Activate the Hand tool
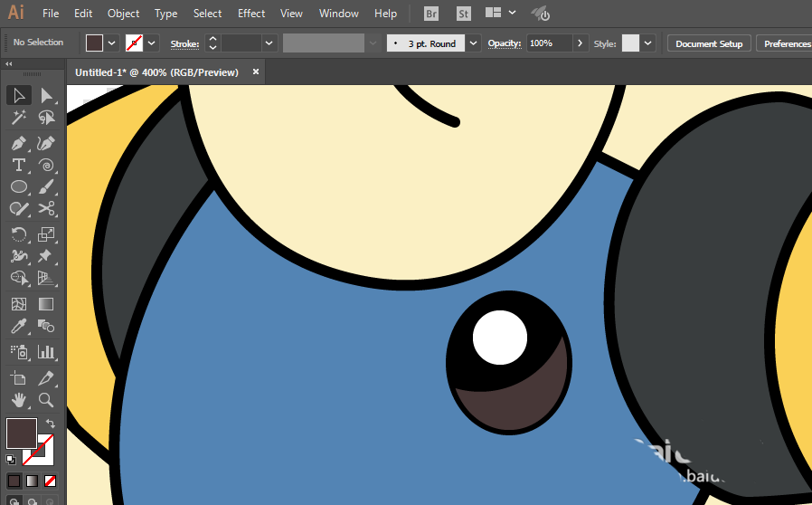 19,400
